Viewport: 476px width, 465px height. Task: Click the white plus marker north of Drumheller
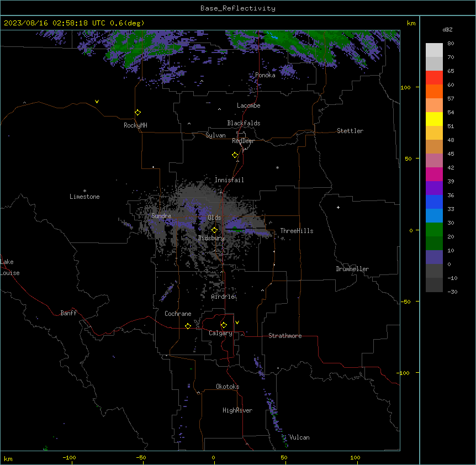pyautogui.click(x=338, y=207)
